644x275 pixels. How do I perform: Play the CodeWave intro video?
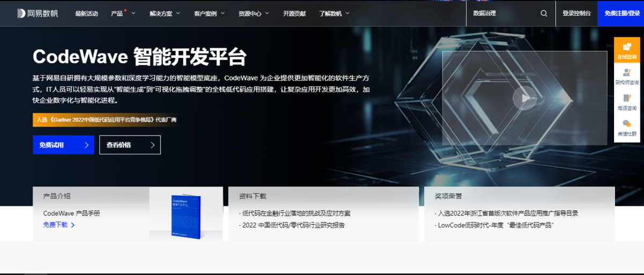[524, 98]
